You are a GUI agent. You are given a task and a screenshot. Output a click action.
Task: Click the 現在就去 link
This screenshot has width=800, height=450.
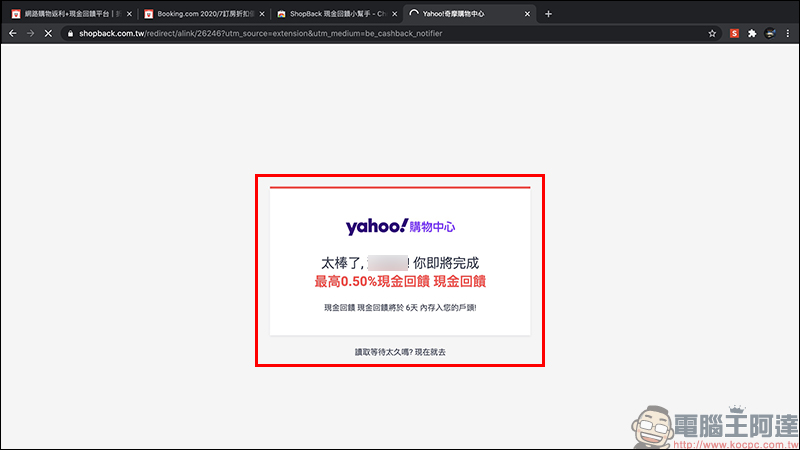tap(430, 352)
